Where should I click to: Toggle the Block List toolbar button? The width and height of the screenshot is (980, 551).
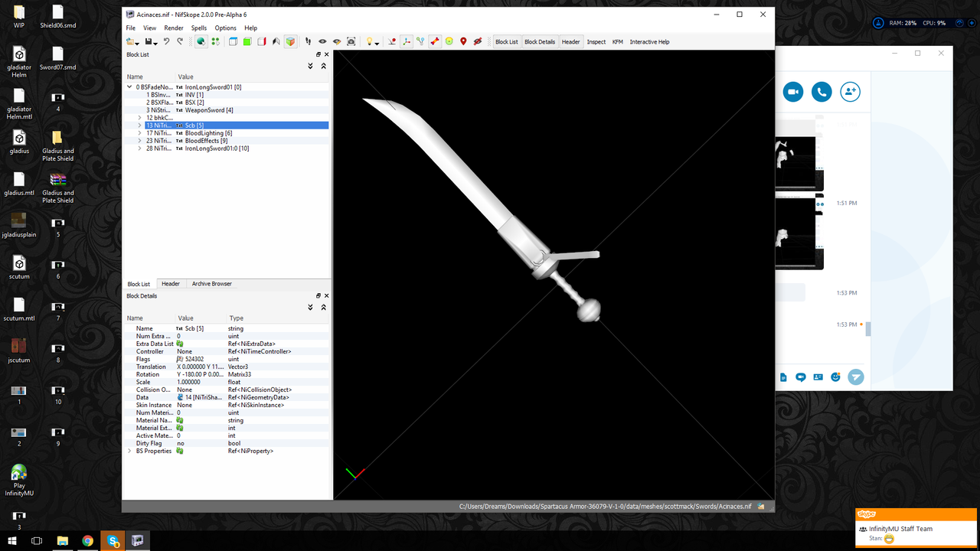point(506,41)
